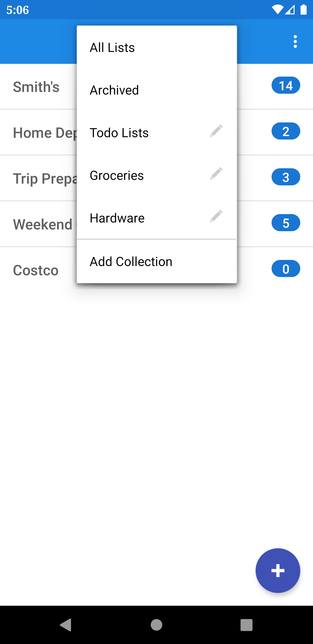Open the Costco list

click(x=36, y=270)
